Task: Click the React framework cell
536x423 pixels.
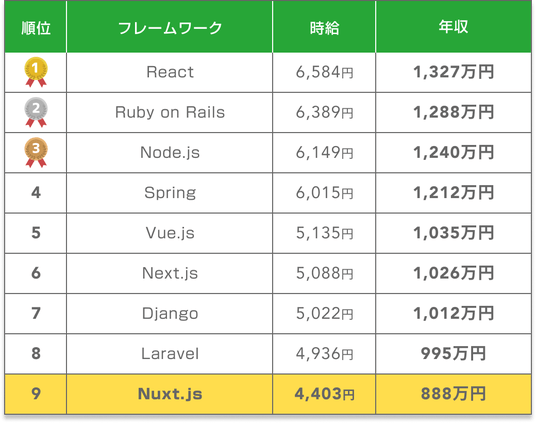Action: coord(170,72)
